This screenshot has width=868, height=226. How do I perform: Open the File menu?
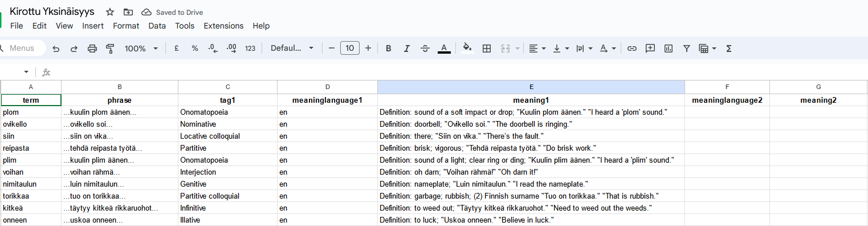17,26
